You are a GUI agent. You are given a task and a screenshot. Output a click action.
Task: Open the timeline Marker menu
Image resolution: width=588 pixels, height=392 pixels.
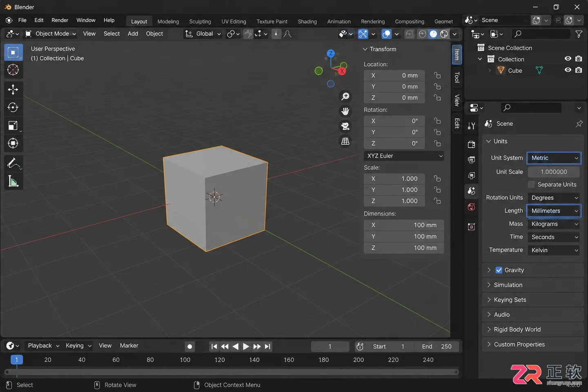pyautogui.click(x=129, y=346)
